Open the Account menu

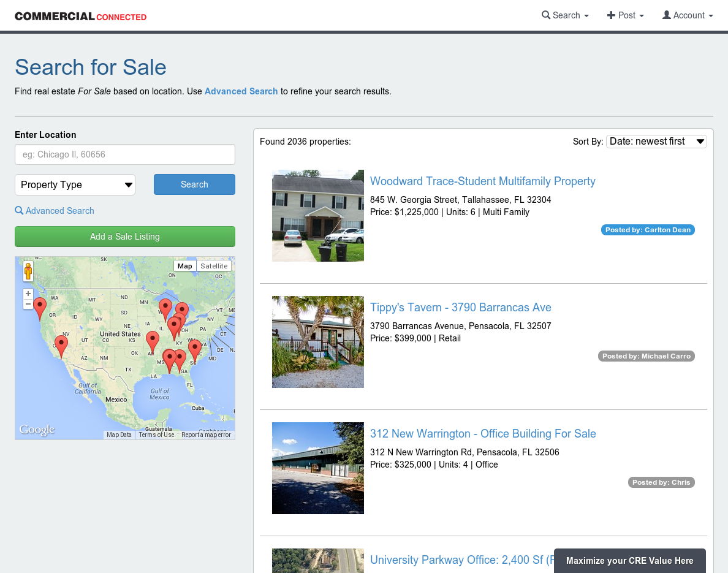click(x=687, y=15)
